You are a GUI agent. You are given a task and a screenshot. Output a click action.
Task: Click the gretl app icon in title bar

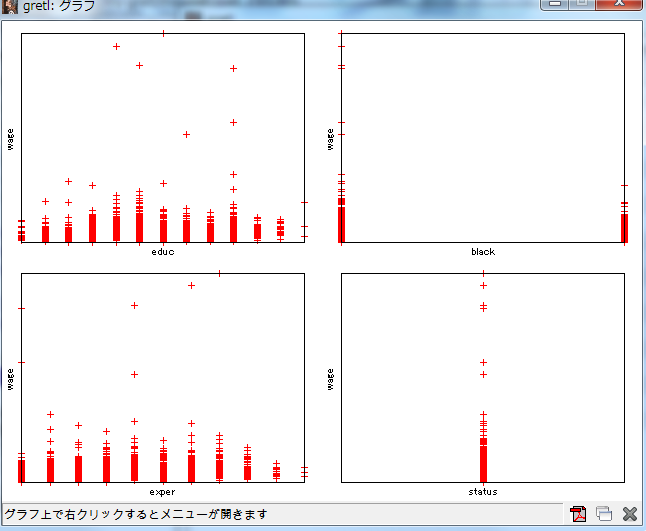point(10,5)
